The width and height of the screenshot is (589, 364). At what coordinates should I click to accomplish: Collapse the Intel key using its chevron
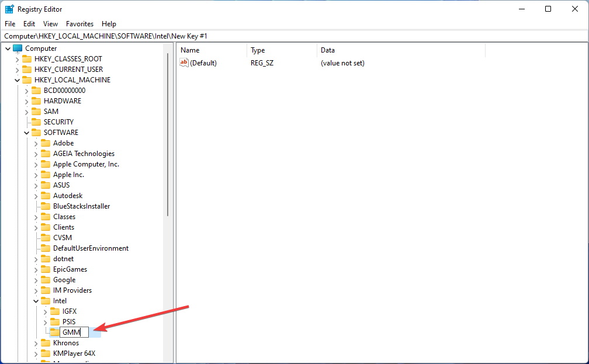(36, 300)
